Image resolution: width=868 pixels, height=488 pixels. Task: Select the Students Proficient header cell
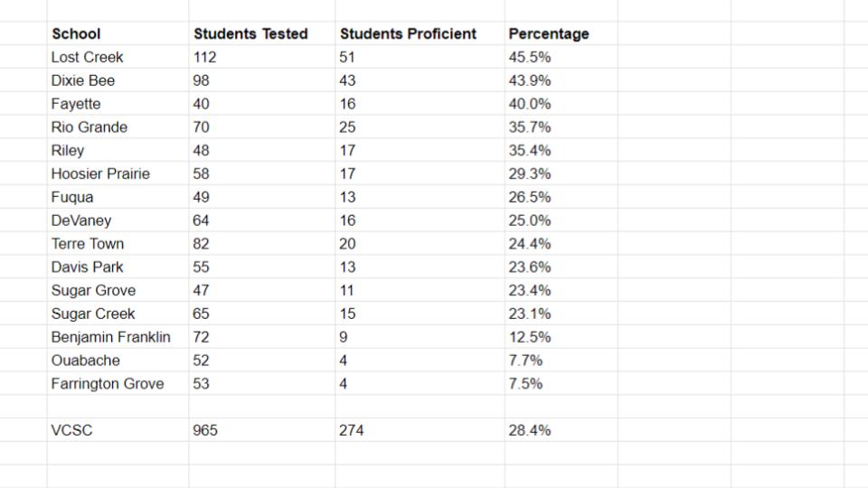click(x=408, y=34)
